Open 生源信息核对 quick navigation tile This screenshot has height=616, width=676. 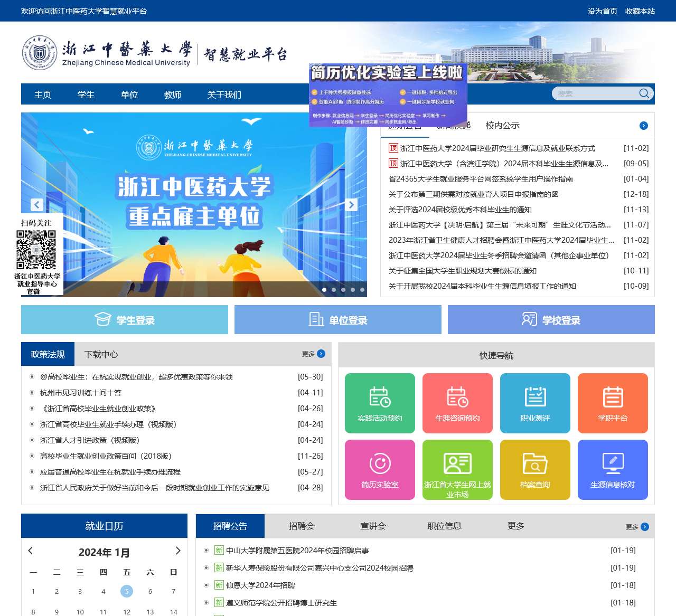[x=613, y=470]
